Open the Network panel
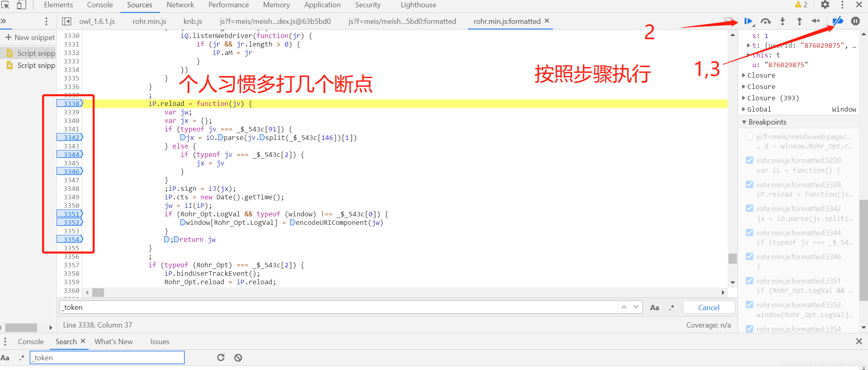868x370 pixels. pyautogui.click(x=180, y=5)
